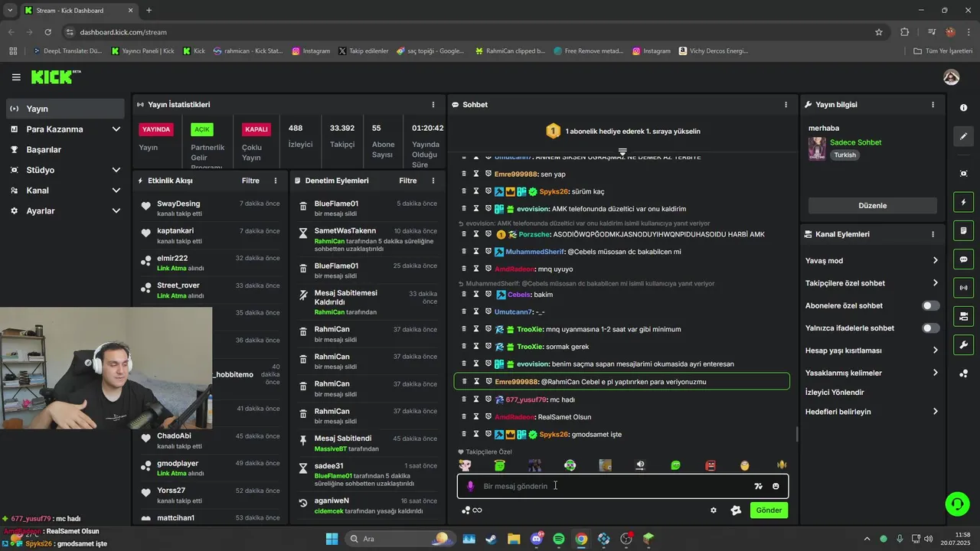Toggle the document moderation log icon

[963, 231]
